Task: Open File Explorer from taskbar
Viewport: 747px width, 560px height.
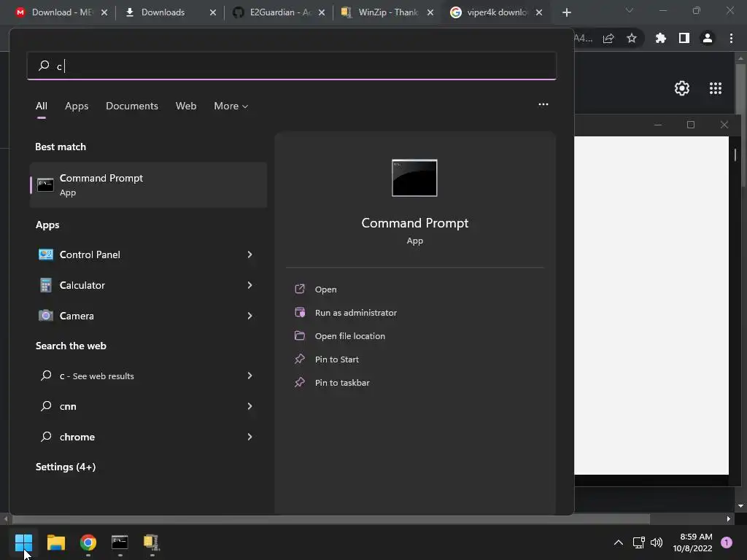Action: (x=55, y=542)
